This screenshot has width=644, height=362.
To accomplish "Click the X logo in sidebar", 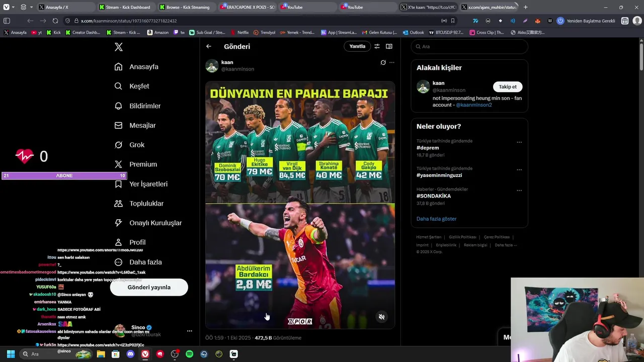I will pos(118,47).
